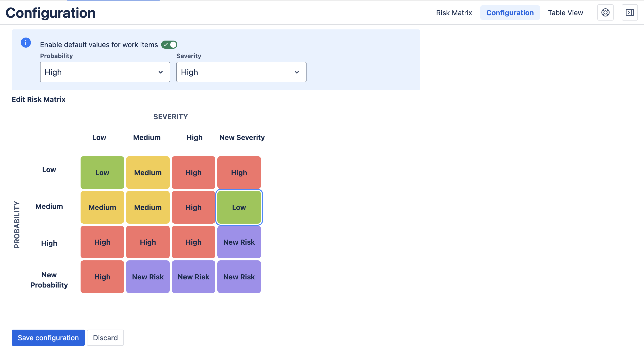The image size is (644, 358).
Task: Open the Severity default dropdown
Action: 241,72
